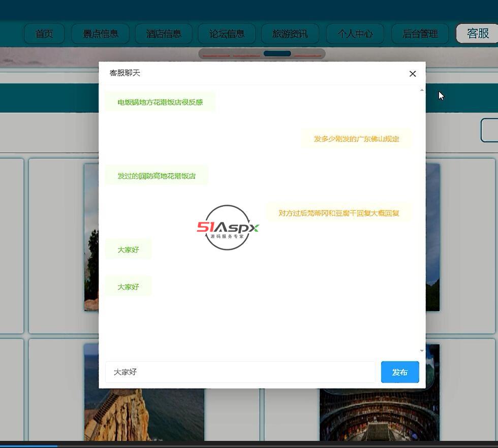This screenshot has height=448, width=498.
Task: Click chat scrollbar down arrow
Action: (422, 350)
